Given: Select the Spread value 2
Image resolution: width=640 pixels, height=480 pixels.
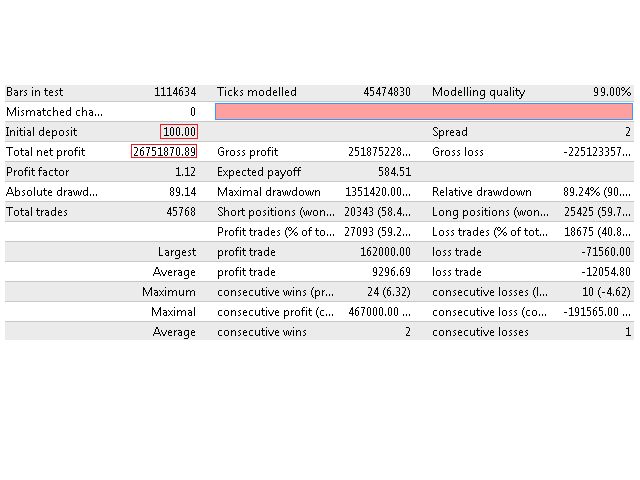Looking at the screenshot, I should tap(627, 132).
